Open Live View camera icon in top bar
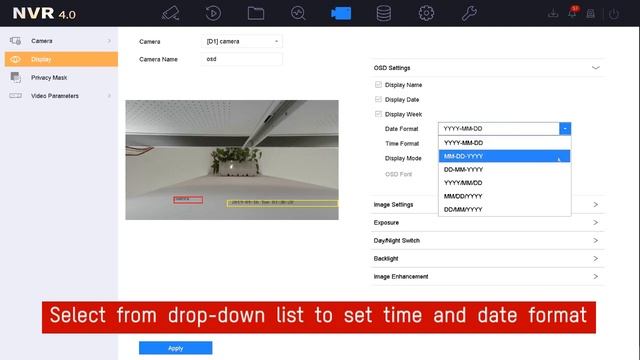The image size is (640, 360). pyautogui.click(x=170, y=13)
